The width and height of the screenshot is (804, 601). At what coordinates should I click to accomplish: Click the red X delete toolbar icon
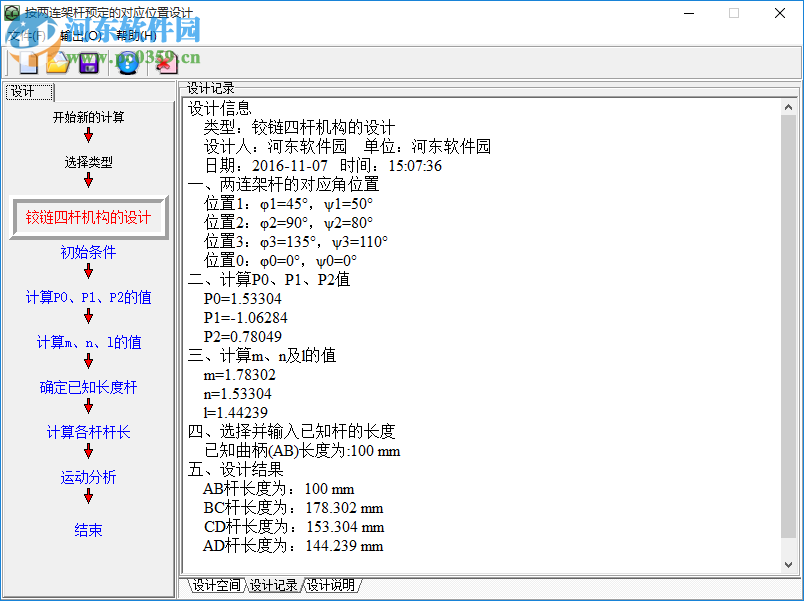(166, 63)
